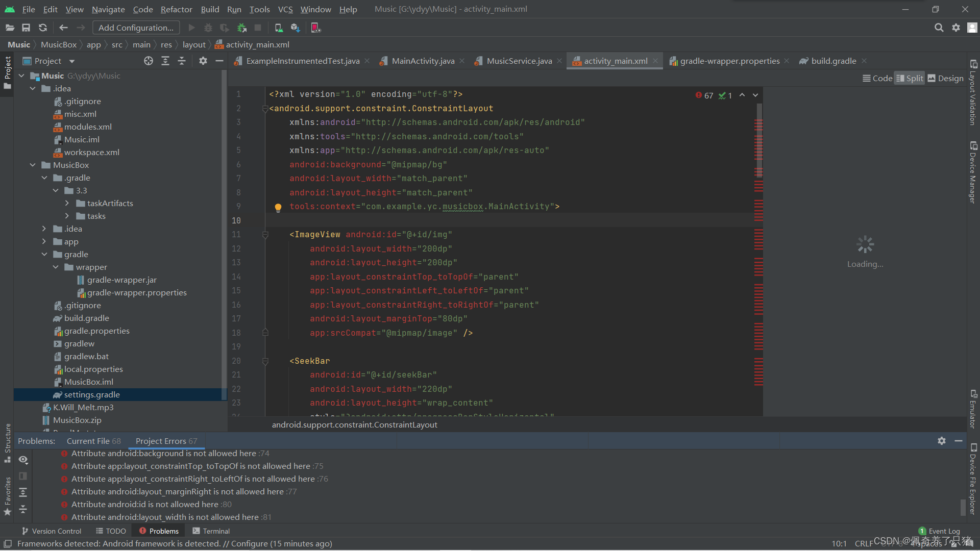This screenshot has height=551, width=980.
Task: Select the settings.gradle file in tree
Action: pyautogui.click(x=92, y=394)
